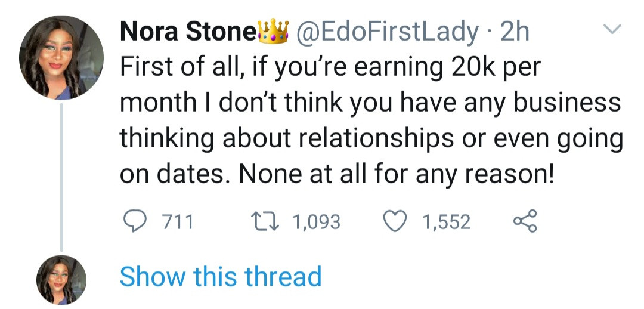Click the 2h timestamp
The width and height of the screenshot is (644, 309).
tap(515, 32)
